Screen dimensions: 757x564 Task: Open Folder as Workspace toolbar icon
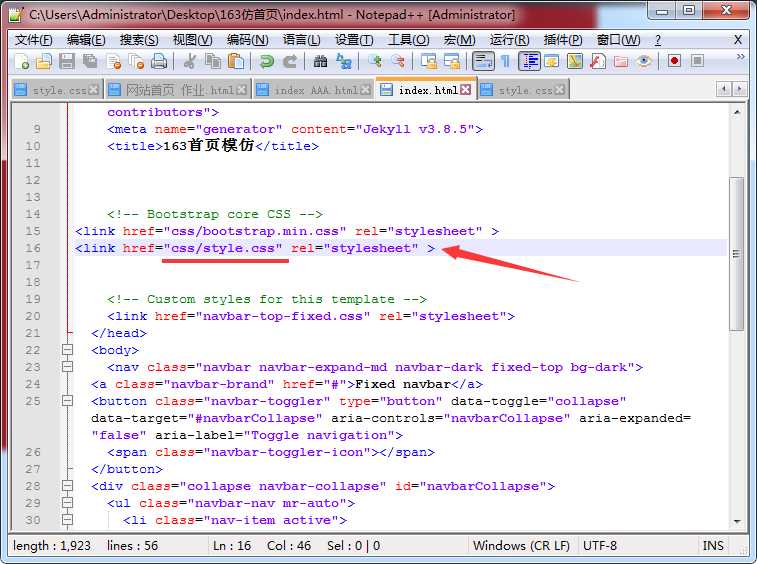(621, 61)
